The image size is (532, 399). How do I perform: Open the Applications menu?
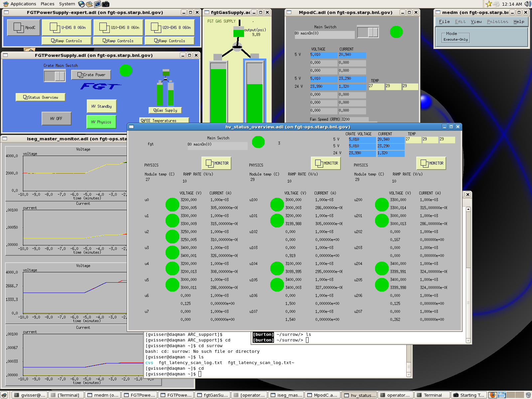pyautogui.click(x=20, y=4)
